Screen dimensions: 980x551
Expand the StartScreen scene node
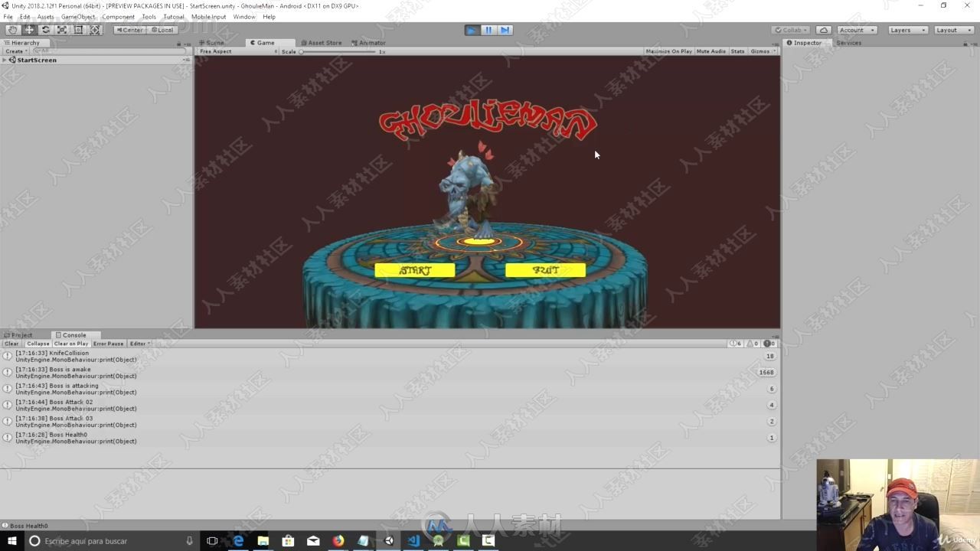pos(4,60)
